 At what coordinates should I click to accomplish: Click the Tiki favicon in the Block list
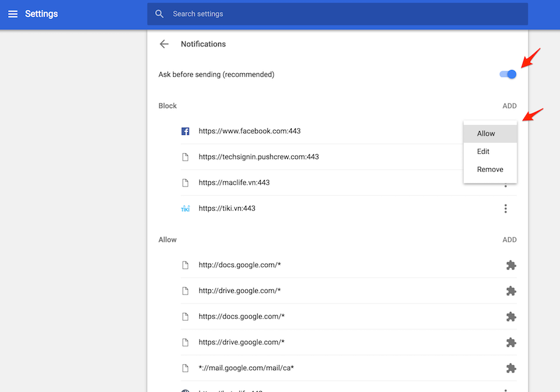point(185,208)
